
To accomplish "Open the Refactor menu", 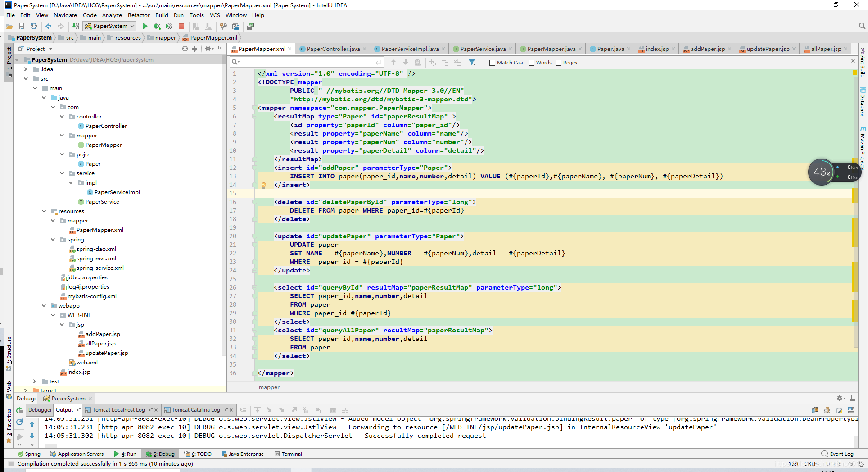I will [x=139, y=15].
